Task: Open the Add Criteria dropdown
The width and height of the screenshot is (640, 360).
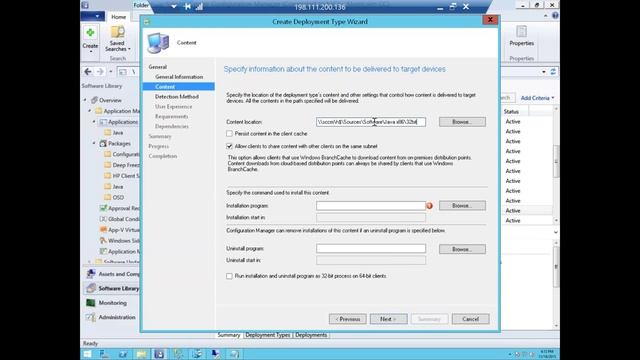Action: pos(537,98)
